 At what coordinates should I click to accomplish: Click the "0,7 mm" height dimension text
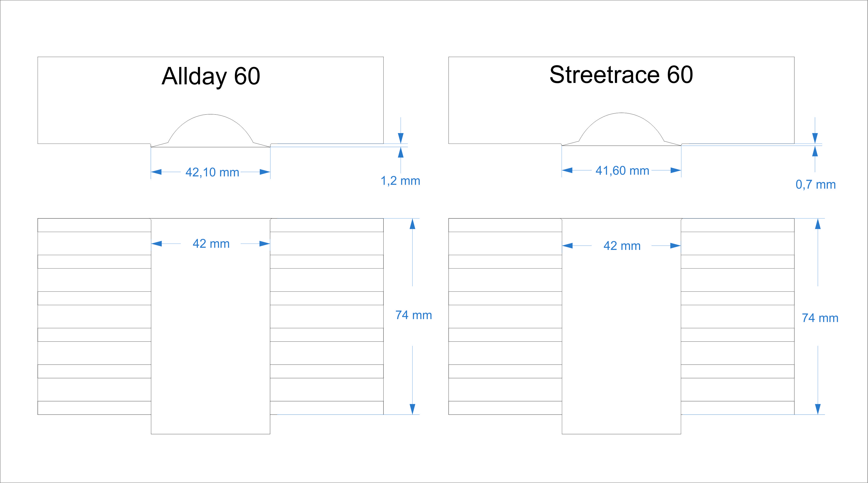[x=815, y=185]
